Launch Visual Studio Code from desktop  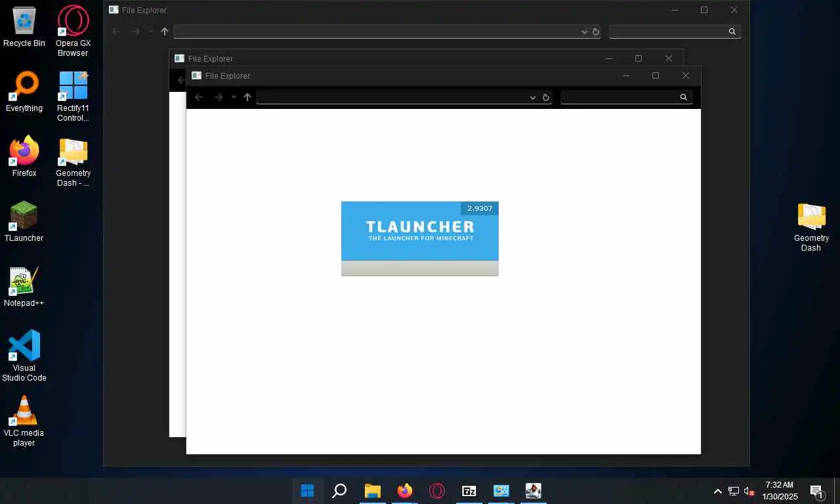(x=24, y=356)
